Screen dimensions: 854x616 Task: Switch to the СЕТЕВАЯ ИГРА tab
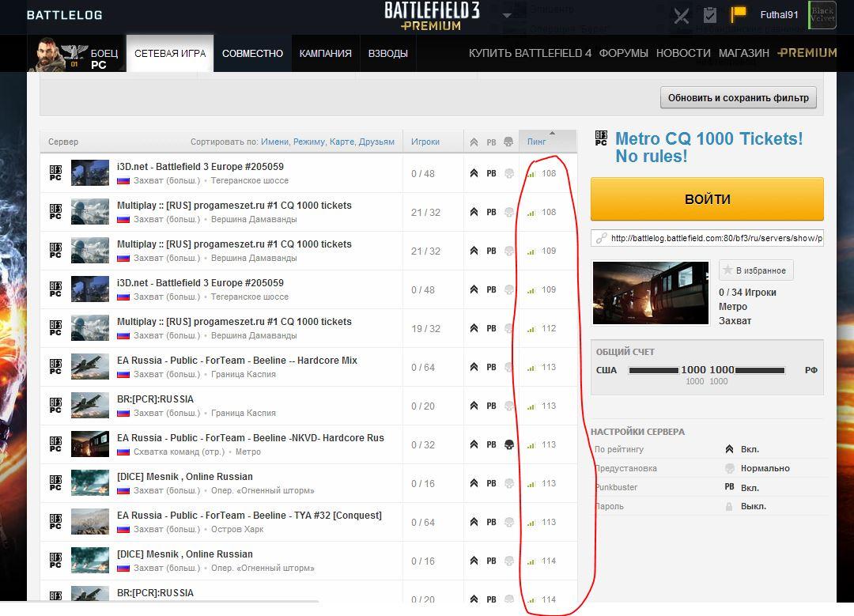[170, 53]
